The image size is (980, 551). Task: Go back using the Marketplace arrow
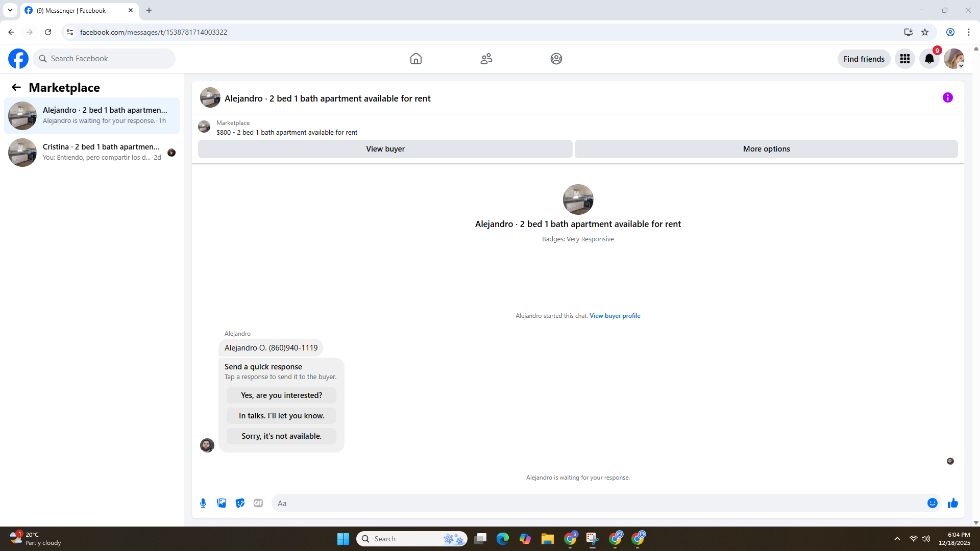(16, 87)
